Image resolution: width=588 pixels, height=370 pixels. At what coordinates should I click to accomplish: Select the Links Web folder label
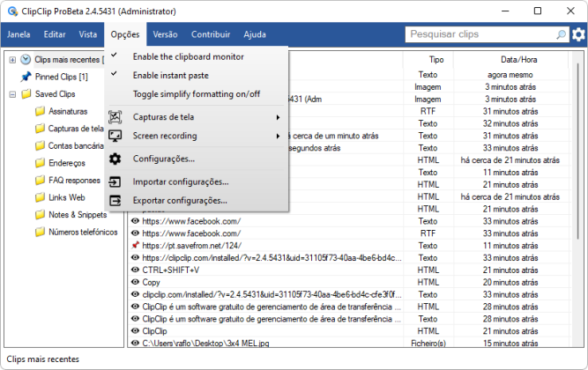point(67,197)
